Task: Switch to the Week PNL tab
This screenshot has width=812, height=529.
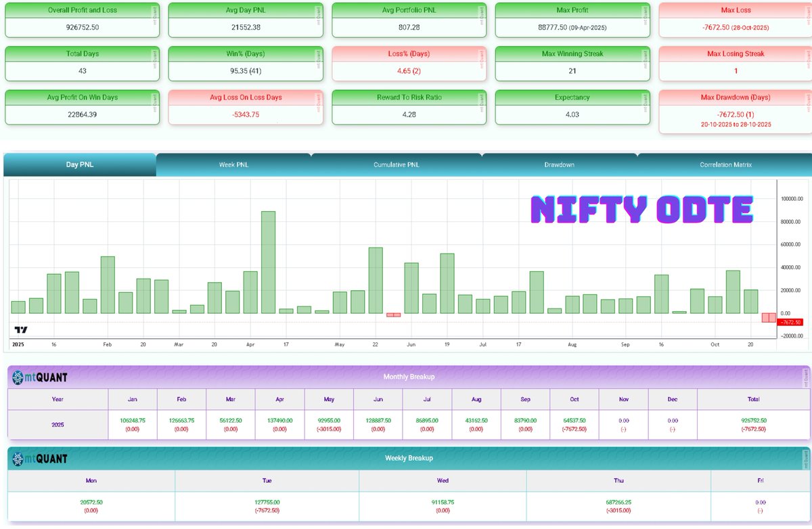Action: (233, 164)
